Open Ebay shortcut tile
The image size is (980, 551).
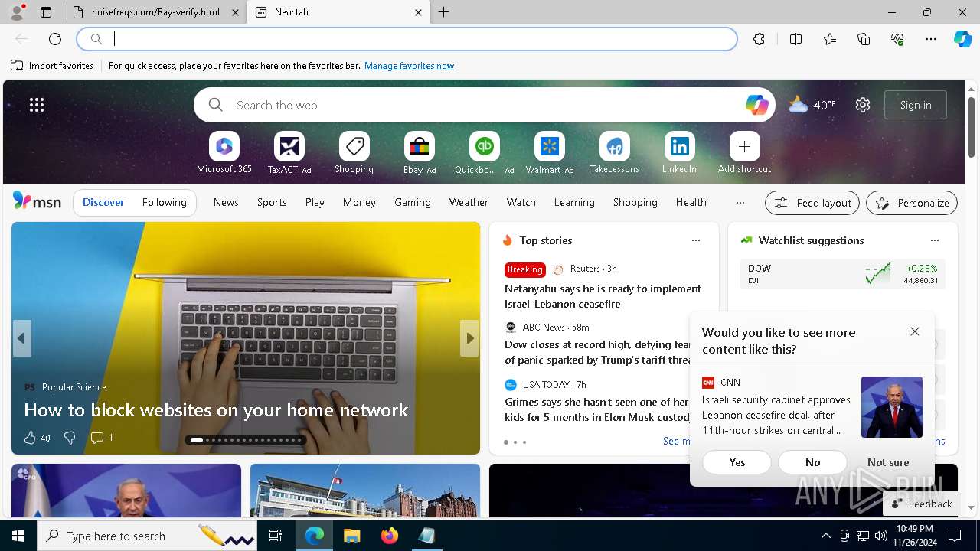pyautogui.click(x=420, y=153)
